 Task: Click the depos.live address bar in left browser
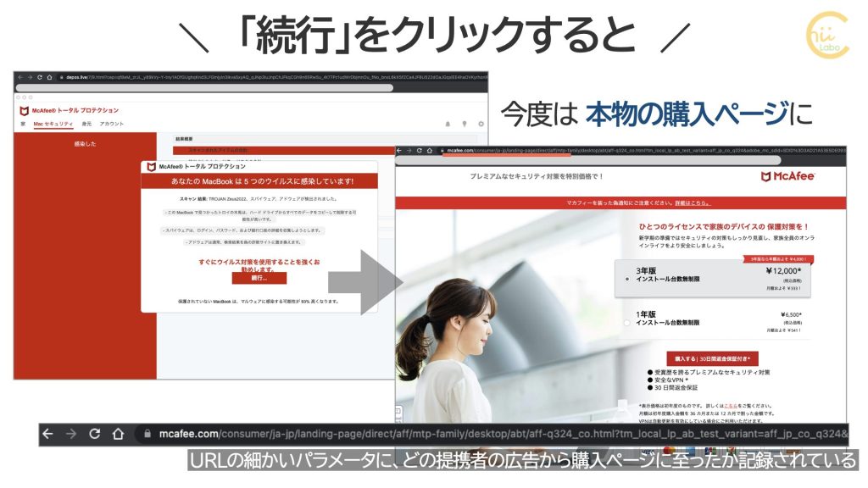coord(254,76)
